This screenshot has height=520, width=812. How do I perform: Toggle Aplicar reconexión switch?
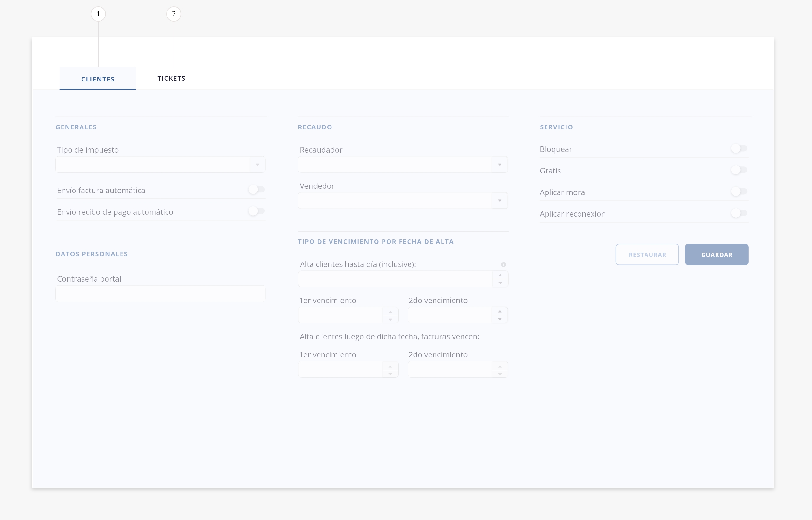(x=739, y=213)
